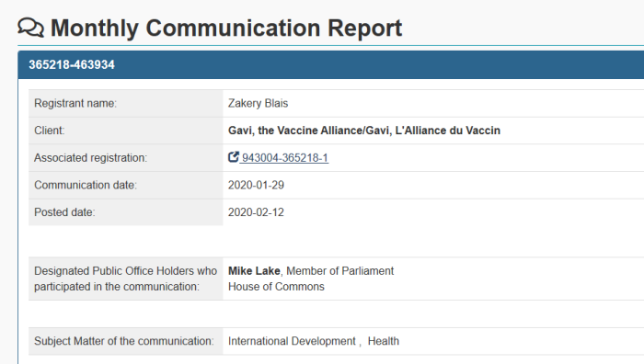This screenshot has height=364, width=644.
Task: Select registrant name Zakery Blais
Action: [258, 103]
